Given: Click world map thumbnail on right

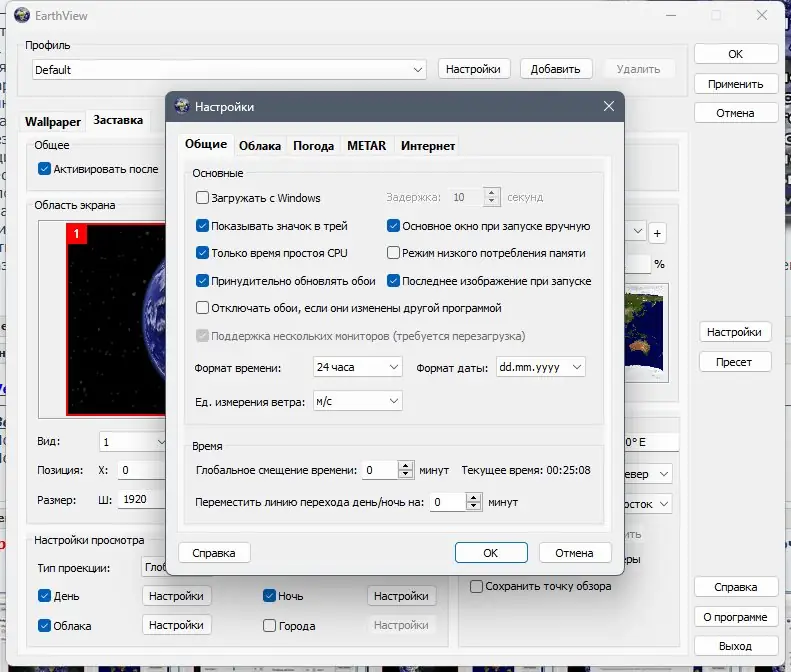Looking at the screenshot, I should pyautogui.click(x=646, y=333).
